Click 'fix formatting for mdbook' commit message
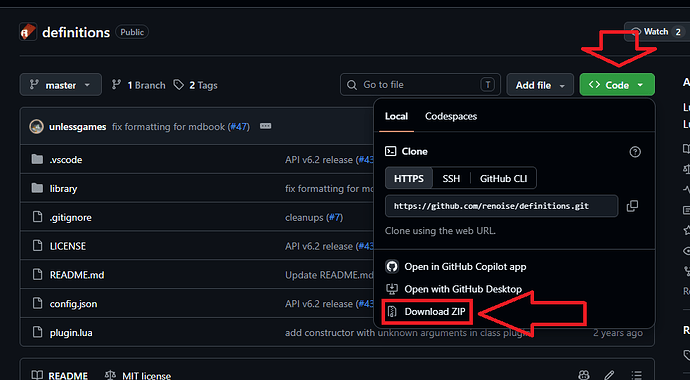This screenshot has height=380, width=690. (169, 127)
